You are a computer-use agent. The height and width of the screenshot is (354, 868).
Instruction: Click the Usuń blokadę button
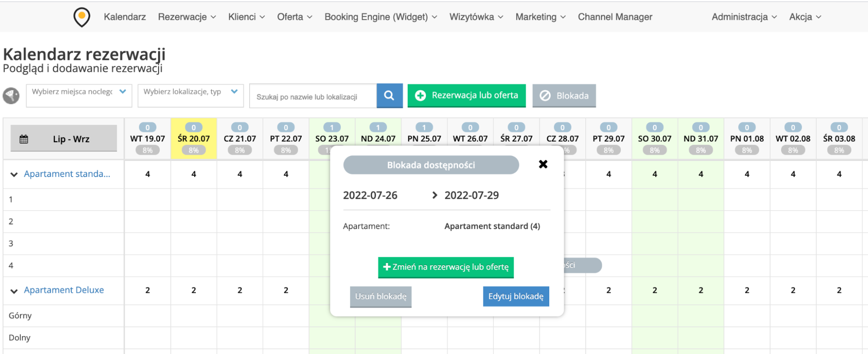380,297
